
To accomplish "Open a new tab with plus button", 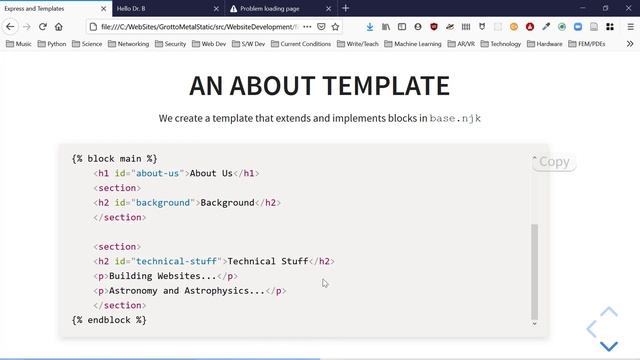I will (x=345, y=8).
